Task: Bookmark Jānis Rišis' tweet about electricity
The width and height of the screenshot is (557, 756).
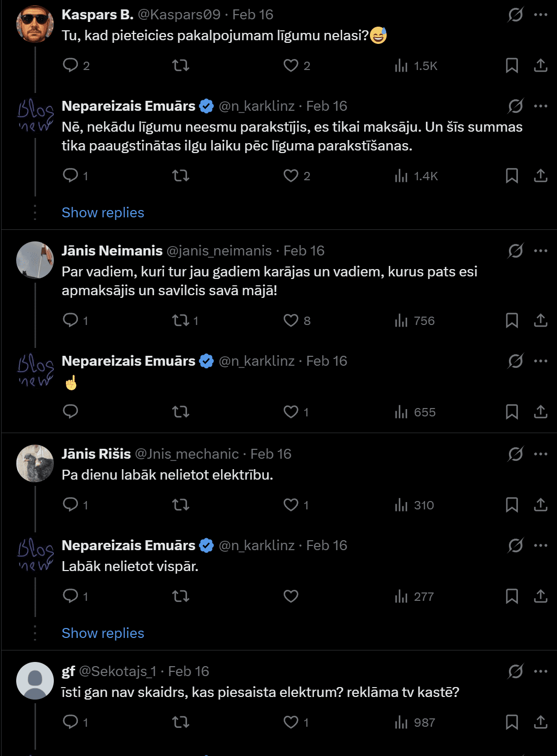Action: (x=512, y=505)
